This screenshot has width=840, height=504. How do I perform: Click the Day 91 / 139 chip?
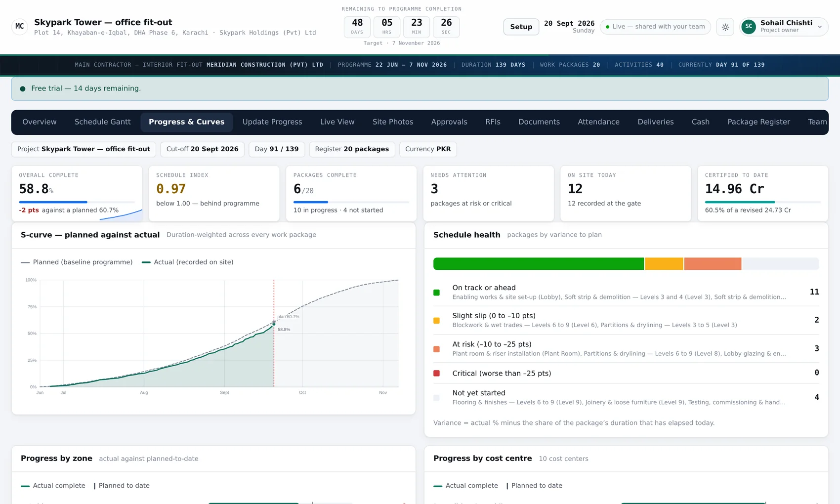(277, 149)
